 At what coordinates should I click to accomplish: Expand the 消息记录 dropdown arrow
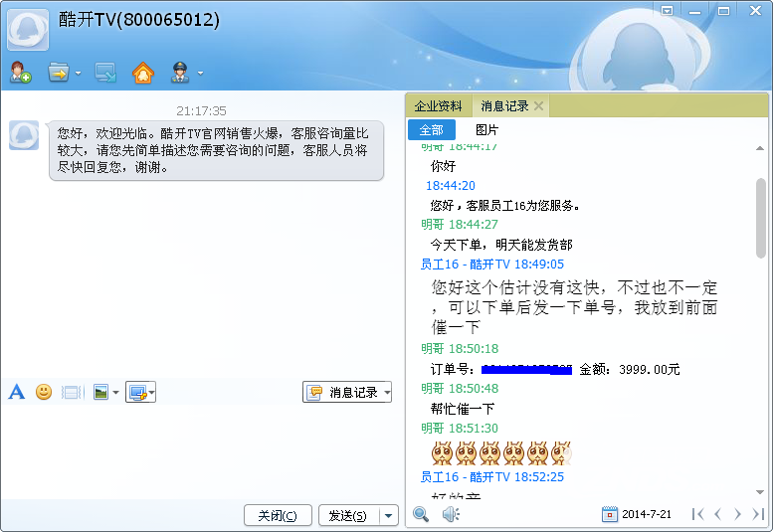(x=387, y=393)
